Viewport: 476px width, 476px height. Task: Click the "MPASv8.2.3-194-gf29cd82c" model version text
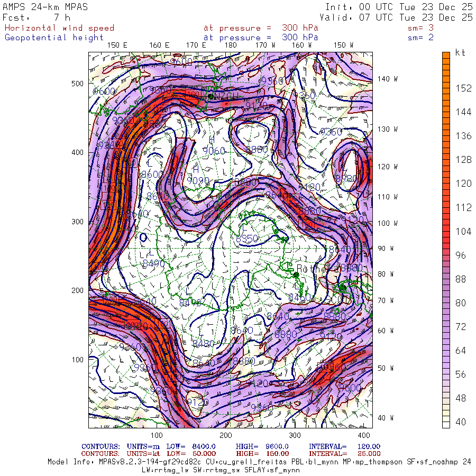click(150, 462)
